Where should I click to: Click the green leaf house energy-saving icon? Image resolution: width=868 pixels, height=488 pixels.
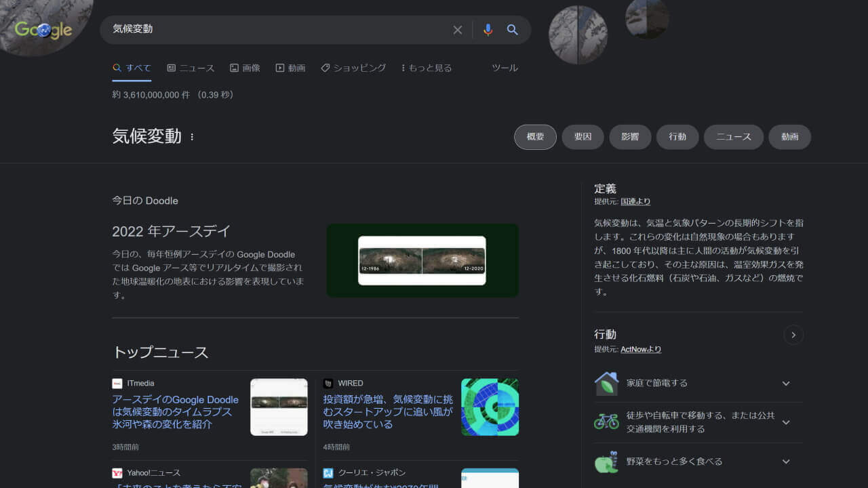[x=608, y=382]
